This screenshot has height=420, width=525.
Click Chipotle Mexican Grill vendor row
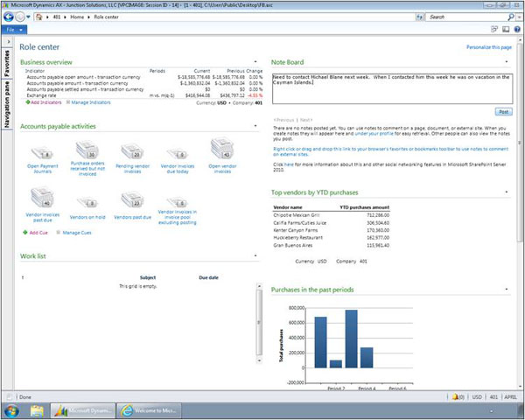tap(331, 215)
